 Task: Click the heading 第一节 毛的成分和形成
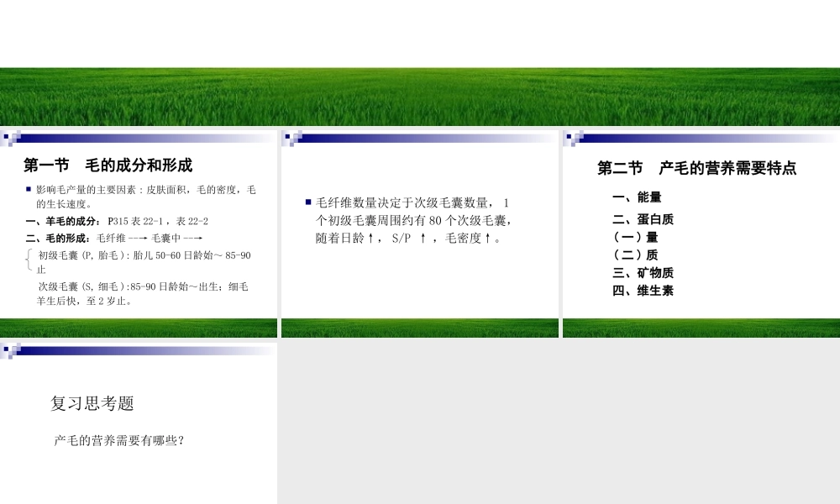[x=108, y=165]
